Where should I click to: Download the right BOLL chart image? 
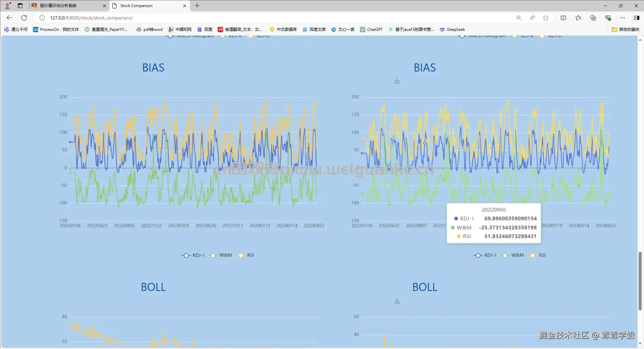(x=397, y=301)
